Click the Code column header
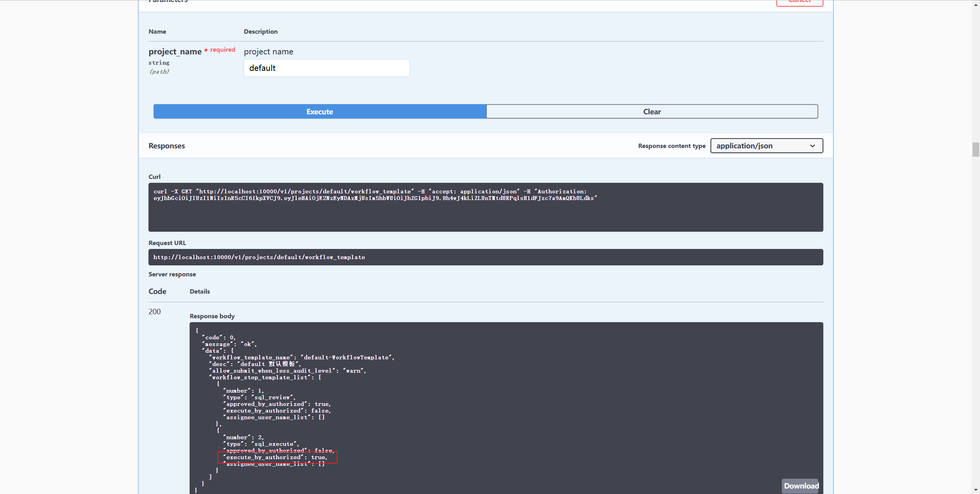This screenshot has height=494, width=980. click(x=157, y=291)
